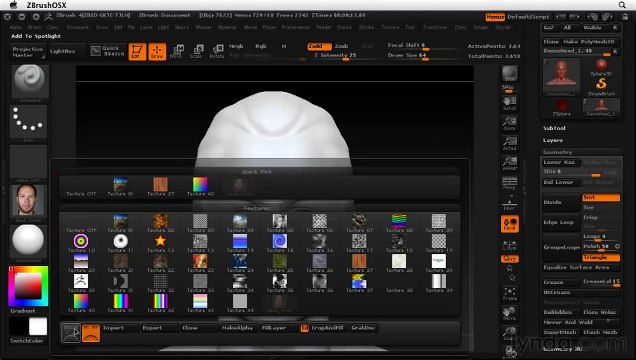Click the CropAndFill button

(328, 328)
